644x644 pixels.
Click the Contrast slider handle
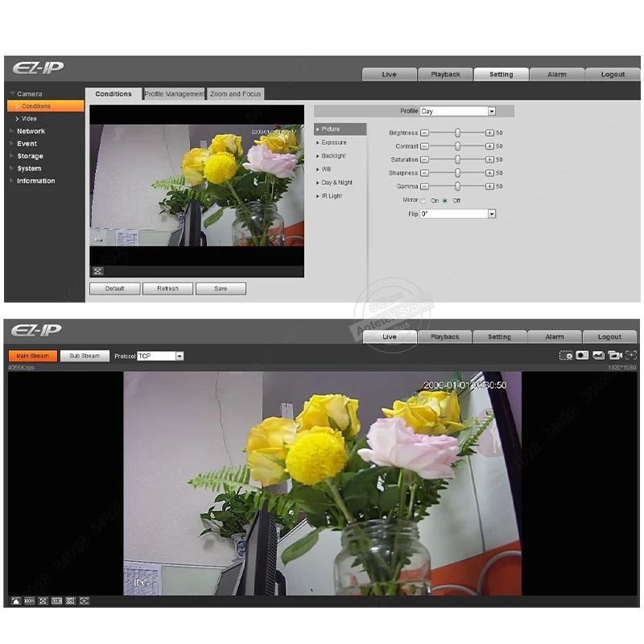(457, 147)
